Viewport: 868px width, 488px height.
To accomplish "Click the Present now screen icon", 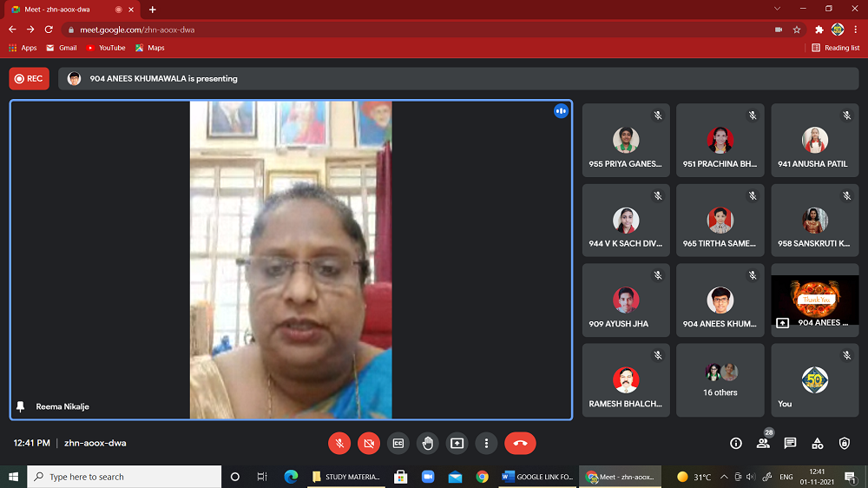I will 457,443.
